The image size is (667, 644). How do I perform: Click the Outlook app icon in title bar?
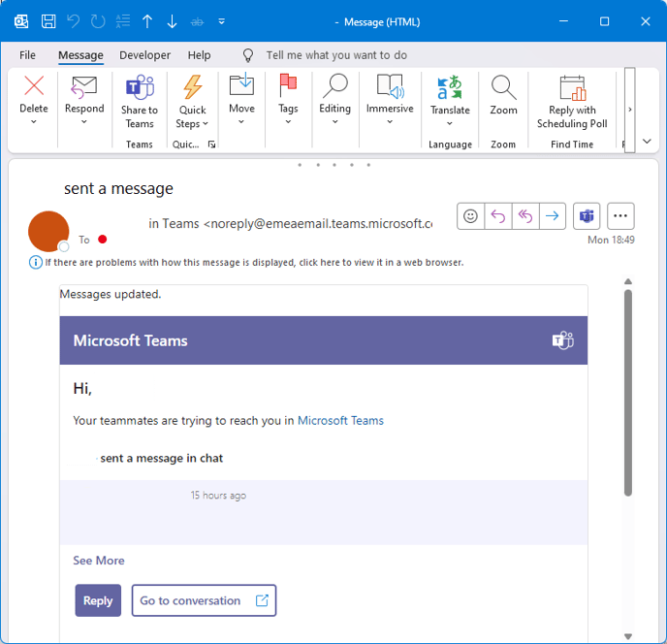point(21,21)
